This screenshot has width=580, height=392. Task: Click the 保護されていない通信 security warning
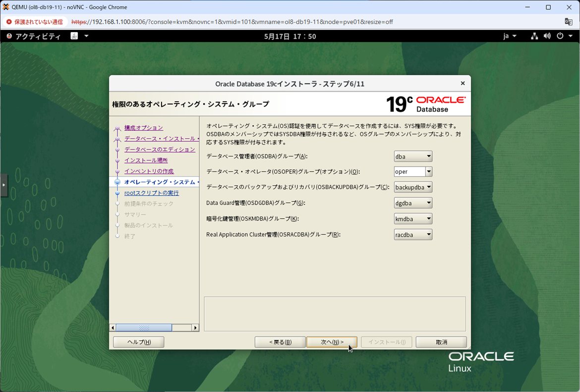35,22
